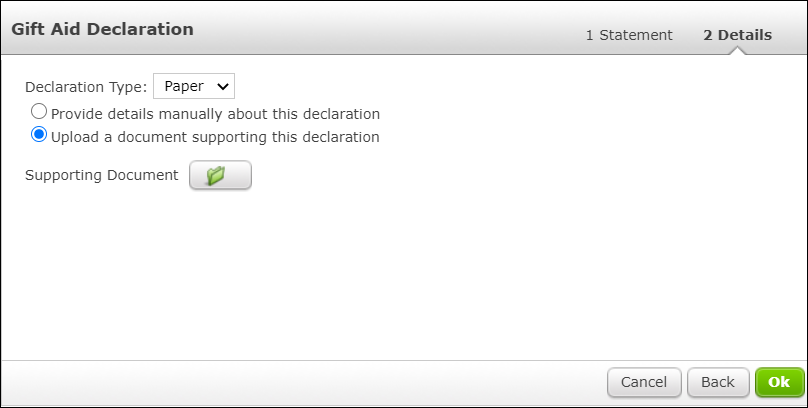
Task: Go Back to the previous step
Action: (x=718, y=382)
